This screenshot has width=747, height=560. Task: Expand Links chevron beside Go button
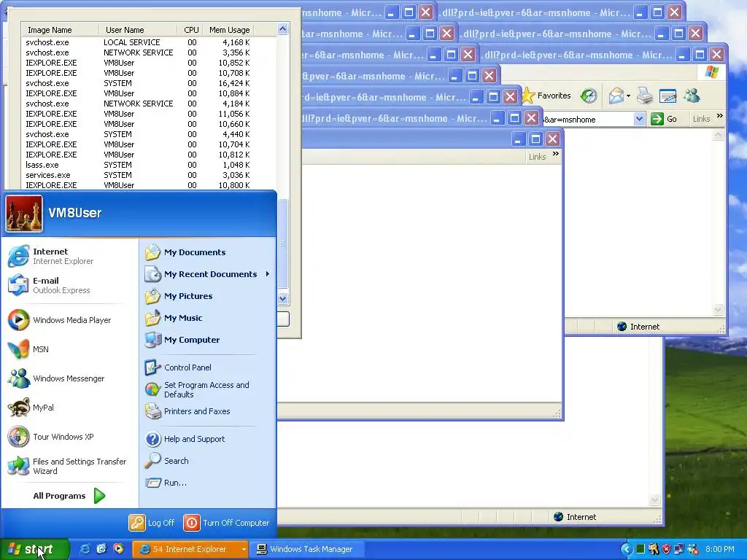[720, 116]
